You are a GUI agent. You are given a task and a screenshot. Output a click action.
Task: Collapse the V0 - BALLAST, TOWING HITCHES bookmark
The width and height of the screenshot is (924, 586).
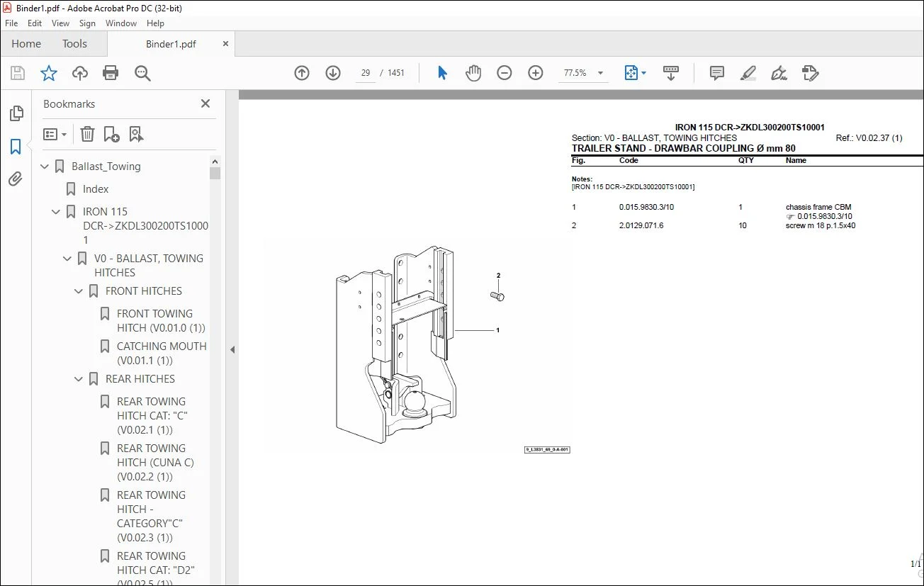coord(68,259)
